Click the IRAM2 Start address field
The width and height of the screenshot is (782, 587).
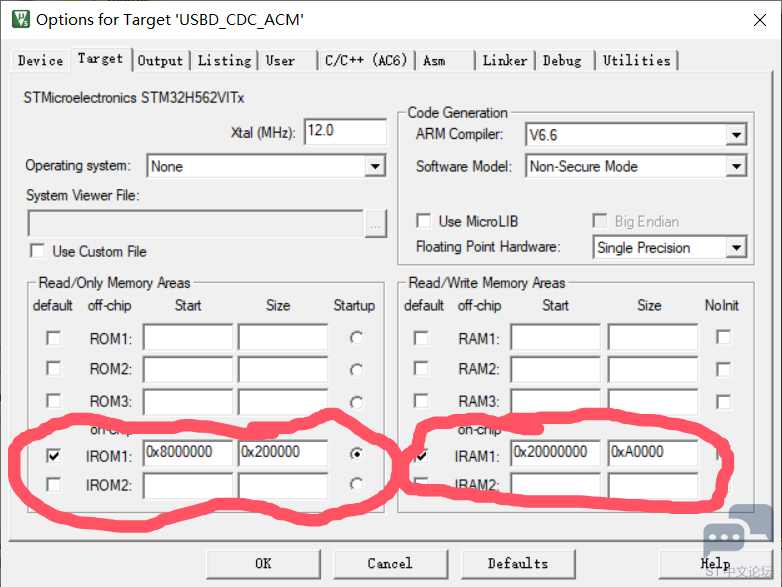click(x=555, y=485)
